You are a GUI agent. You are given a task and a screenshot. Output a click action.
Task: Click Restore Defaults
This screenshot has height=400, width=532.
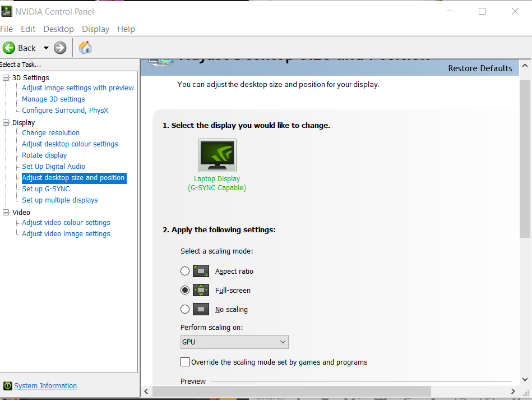(x=480, y=68)
